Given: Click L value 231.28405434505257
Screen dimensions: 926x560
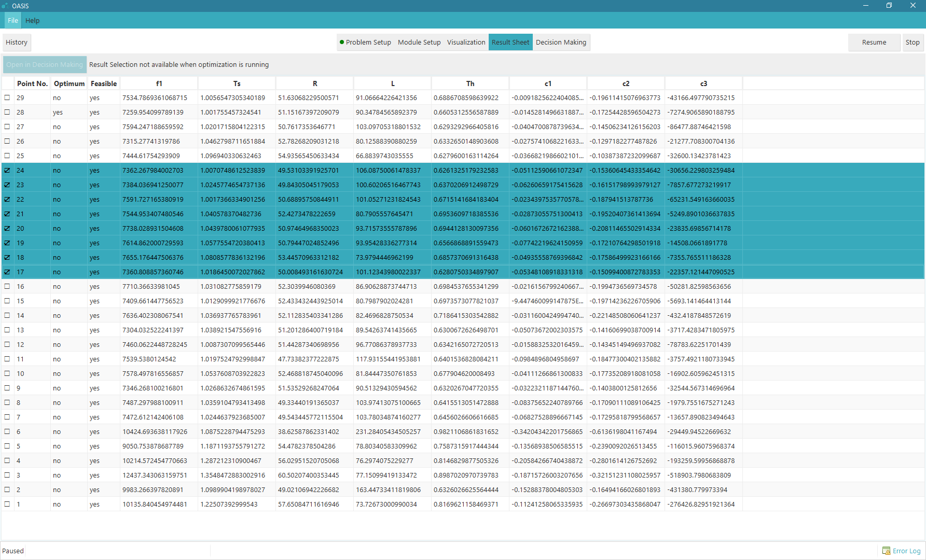Looking at the screenshot, I should point(388,431).
